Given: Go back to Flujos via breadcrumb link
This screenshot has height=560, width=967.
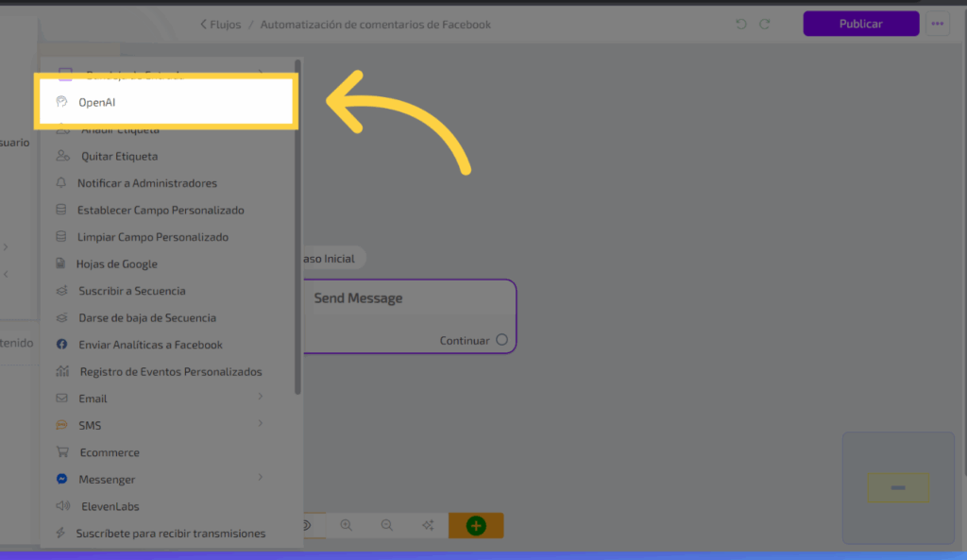Looking at the screenshot, I should 221,25.
